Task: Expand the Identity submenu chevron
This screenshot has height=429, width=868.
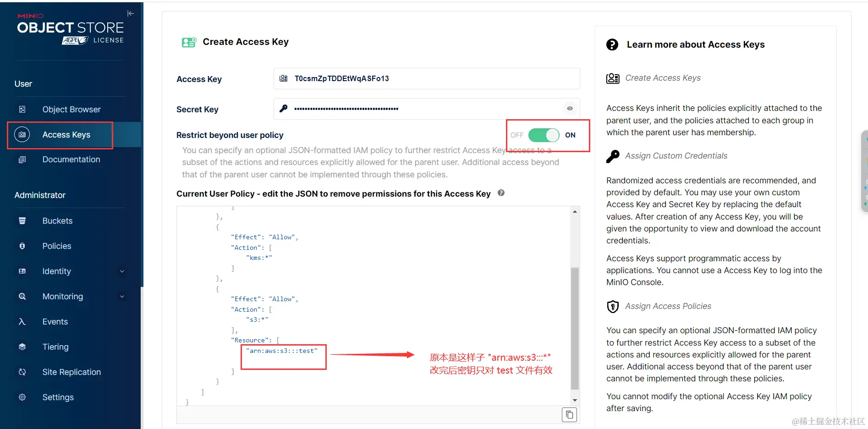Action: [122, 271]
